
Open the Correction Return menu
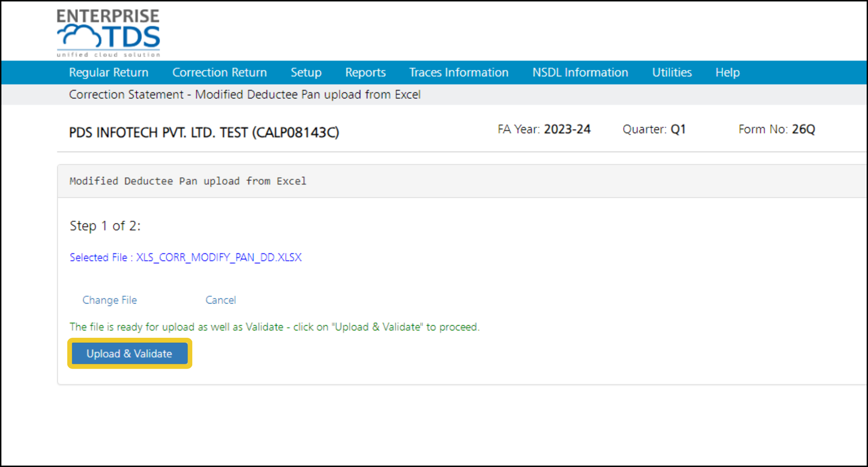point(220,72)
